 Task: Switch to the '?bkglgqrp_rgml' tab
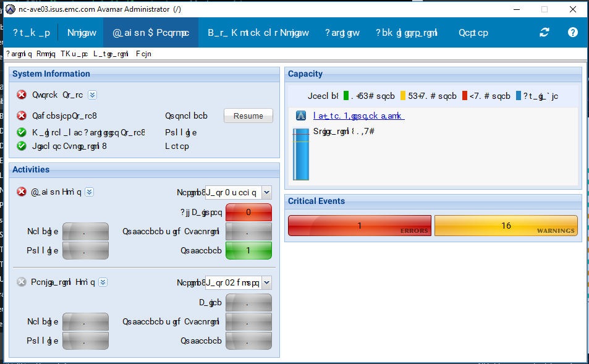(406, 33)
